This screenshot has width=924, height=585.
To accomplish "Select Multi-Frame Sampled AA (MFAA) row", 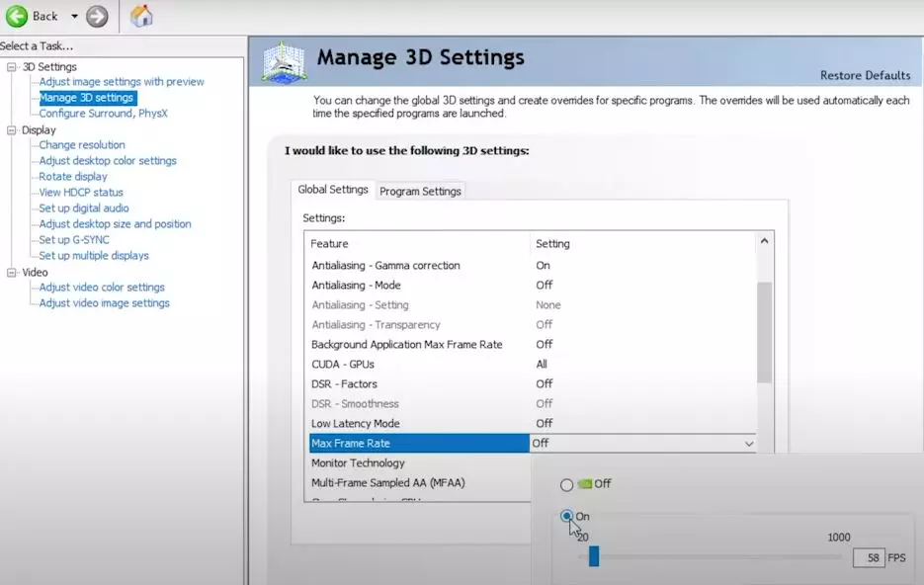I will (x=418, y=483).
